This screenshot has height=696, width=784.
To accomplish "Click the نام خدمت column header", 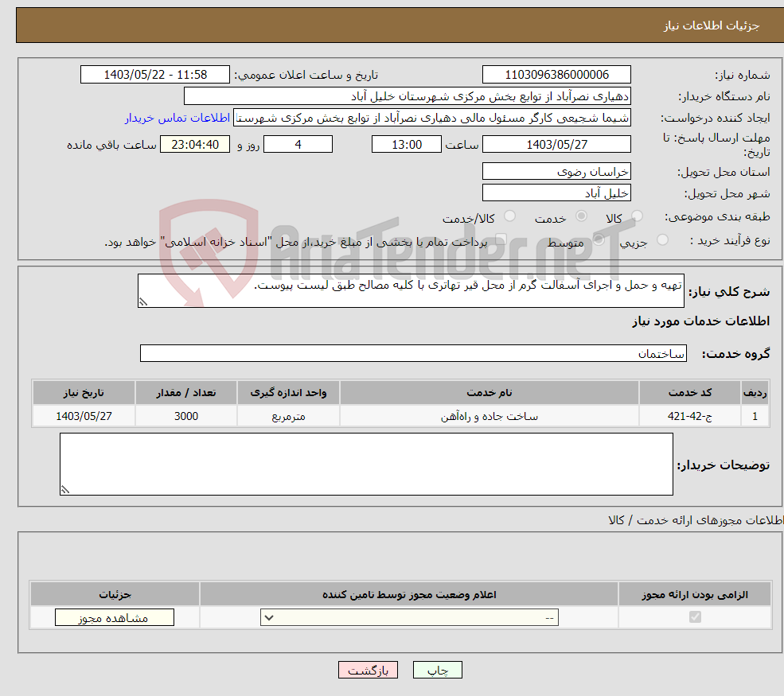I will pos(490,393).
